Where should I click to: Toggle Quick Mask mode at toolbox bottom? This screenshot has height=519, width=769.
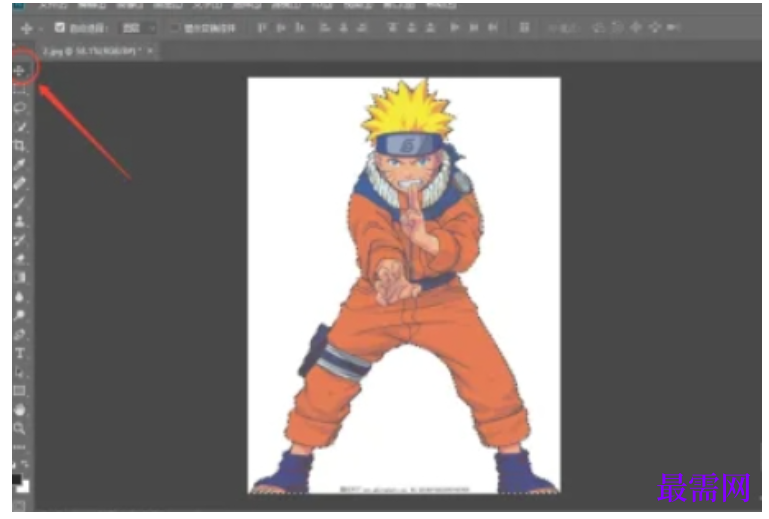(x=19, y=504)
